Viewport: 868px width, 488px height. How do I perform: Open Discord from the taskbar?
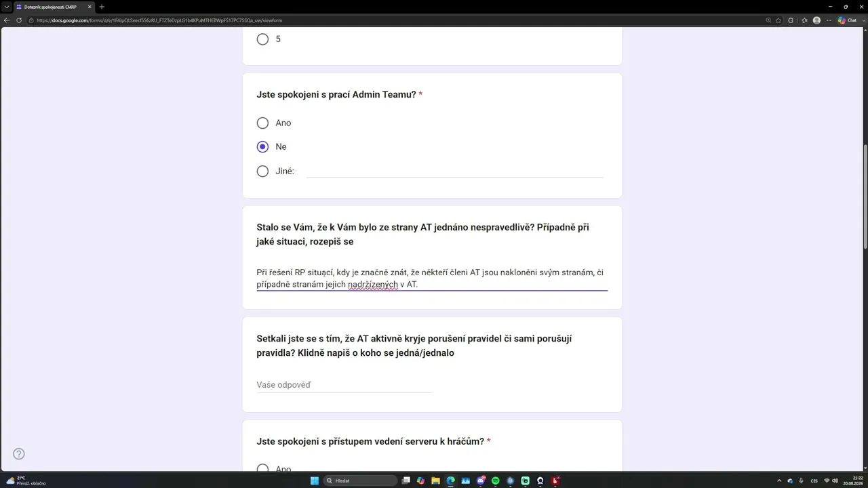pos(481,481)
